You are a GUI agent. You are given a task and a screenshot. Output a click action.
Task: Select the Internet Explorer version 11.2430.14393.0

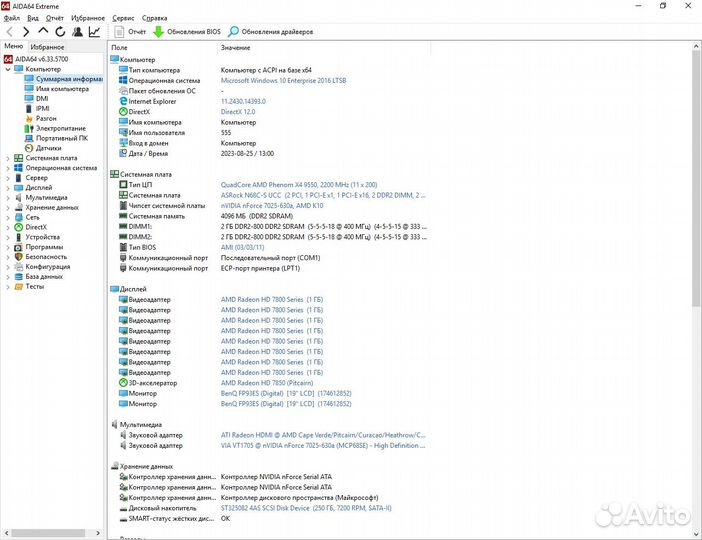tap(243, 102)
